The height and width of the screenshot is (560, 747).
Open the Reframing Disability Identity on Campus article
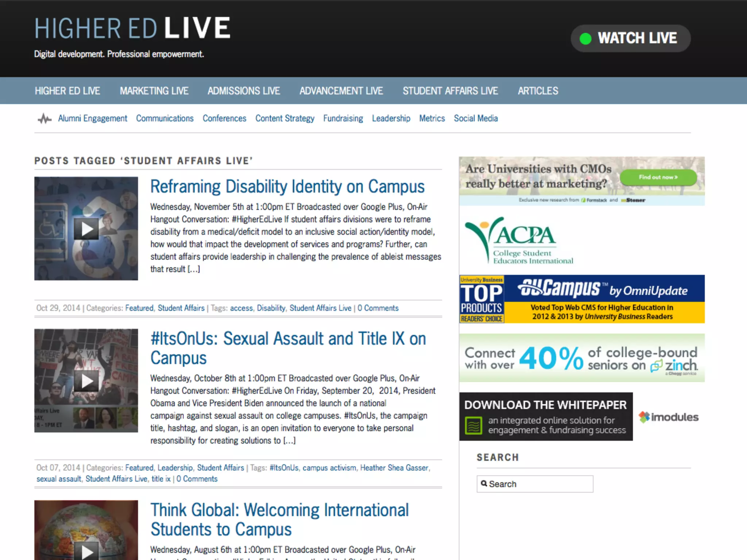[x=287, y=187]
